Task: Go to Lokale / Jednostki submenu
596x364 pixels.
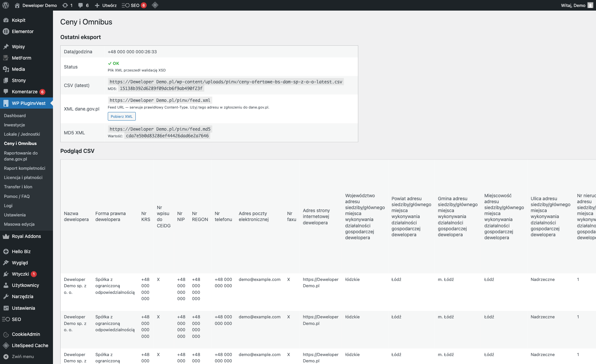Action: (x=22, y=134)
